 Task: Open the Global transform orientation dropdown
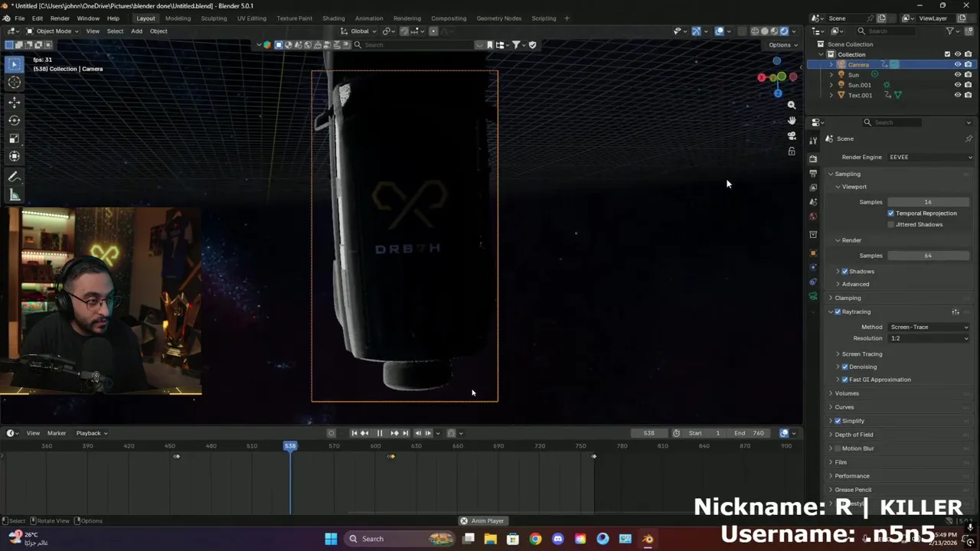point(359,31)
